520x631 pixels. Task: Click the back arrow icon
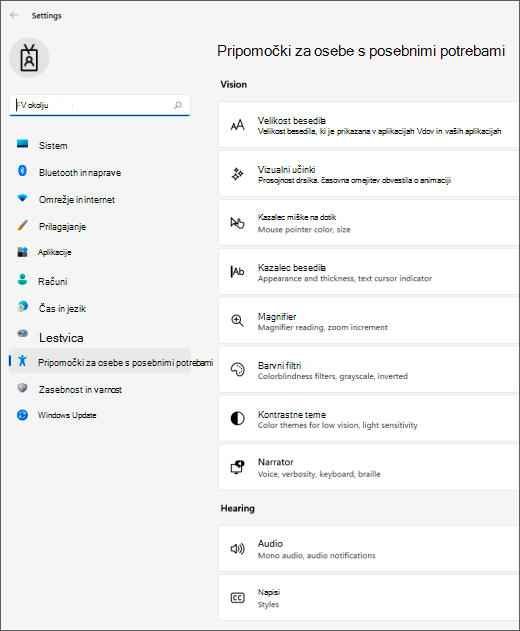14,15
